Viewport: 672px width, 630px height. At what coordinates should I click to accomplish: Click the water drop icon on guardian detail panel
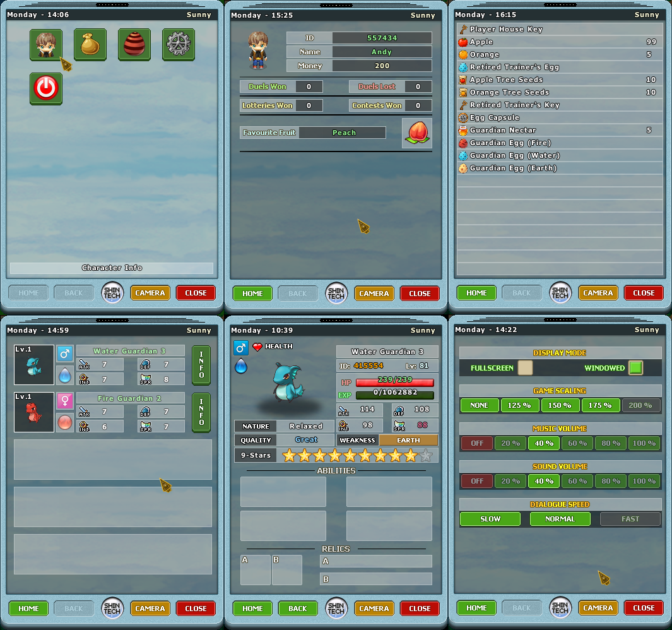pyautogui.click(x=241, y=366)
